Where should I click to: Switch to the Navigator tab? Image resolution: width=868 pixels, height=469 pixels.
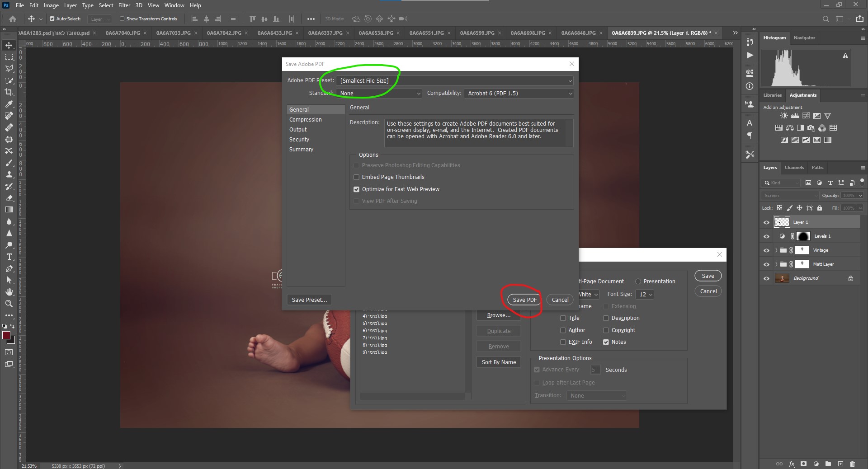point(804,38)
